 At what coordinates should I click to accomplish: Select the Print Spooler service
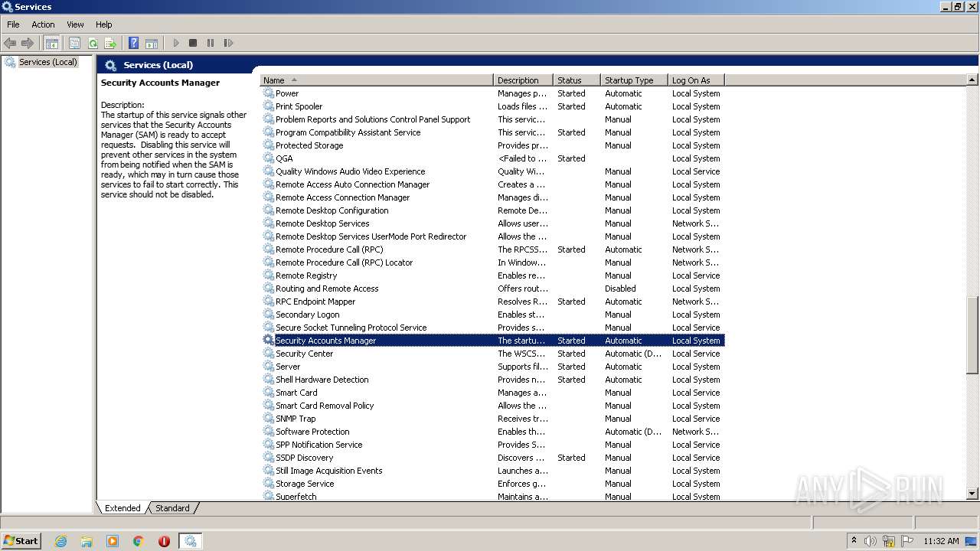[492, 106]
